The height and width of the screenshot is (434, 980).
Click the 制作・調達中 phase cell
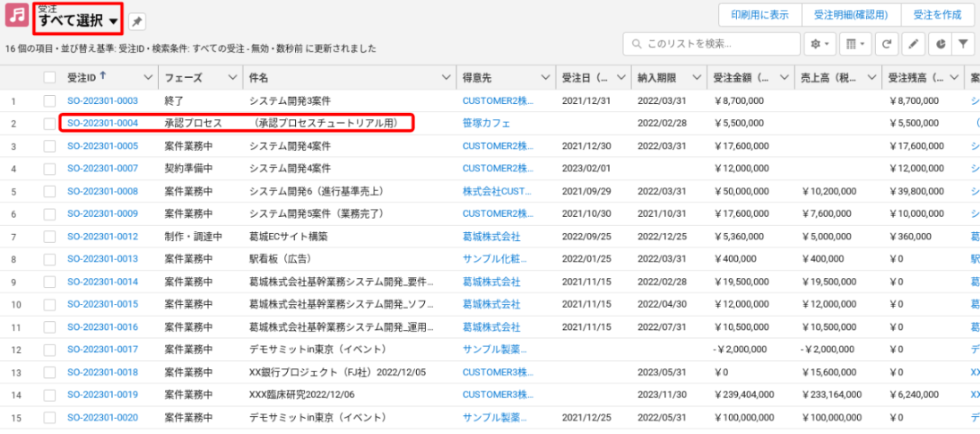click(x=193, y=237)
